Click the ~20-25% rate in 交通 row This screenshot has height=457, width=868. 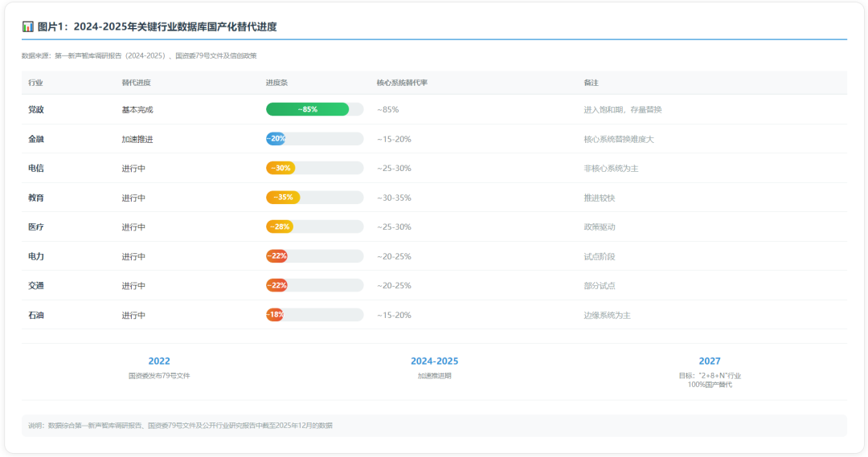click(x=394, y=285)
